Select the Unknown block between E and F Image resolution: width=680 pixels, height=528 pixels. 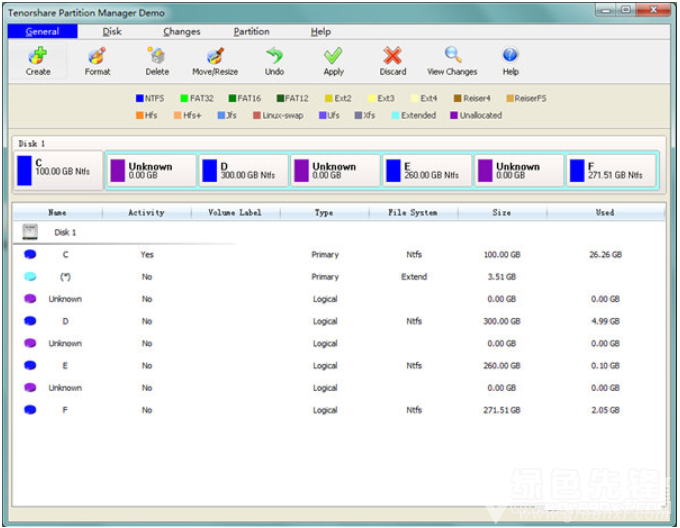tap(519, 171)
